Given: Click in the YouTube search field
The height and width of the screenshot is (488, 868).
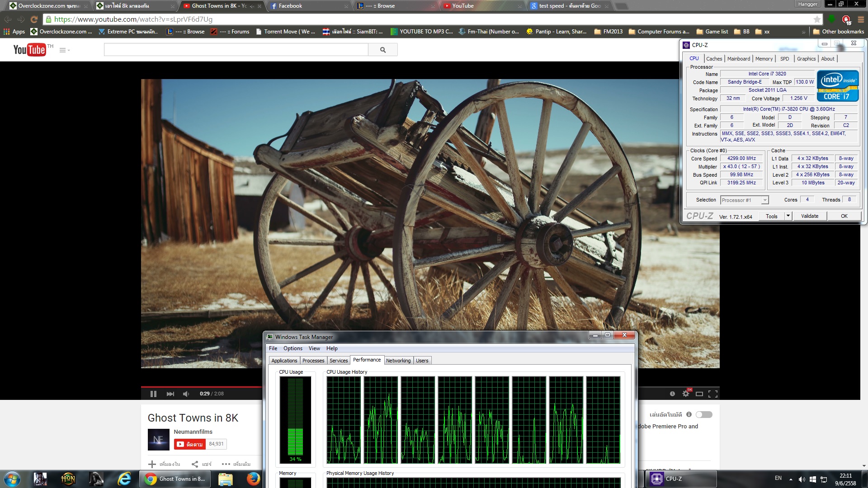Looking at the screenshot, I should click(x=236, y=50).
